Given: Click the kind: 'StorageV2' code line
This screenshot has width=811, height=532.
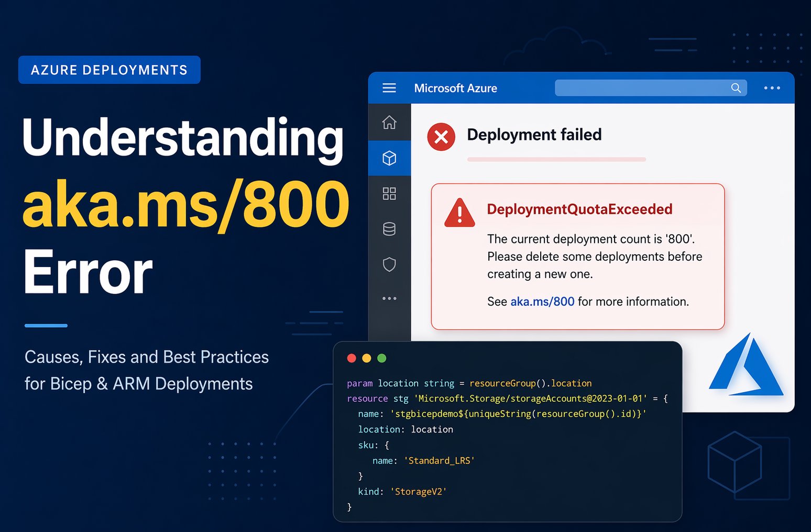Looking at the screenshot, I should tap(402, 492).
